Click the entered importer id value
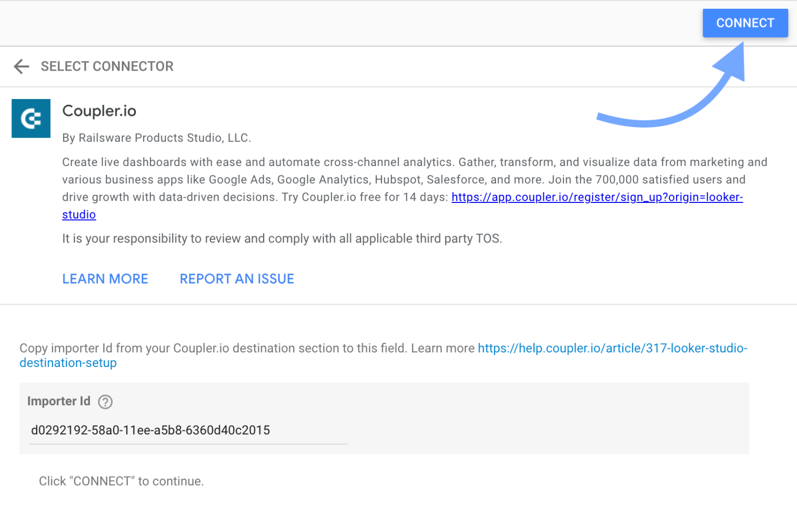 (x=150, y=430)
